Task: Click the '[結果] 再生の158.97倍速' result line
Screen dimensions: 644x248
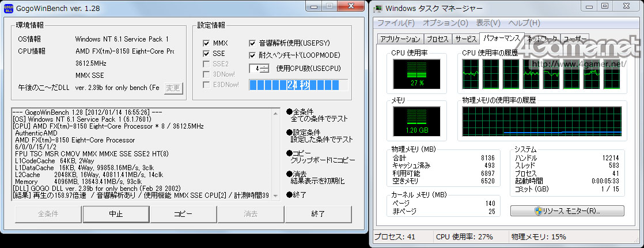Action: coord(141,196)
